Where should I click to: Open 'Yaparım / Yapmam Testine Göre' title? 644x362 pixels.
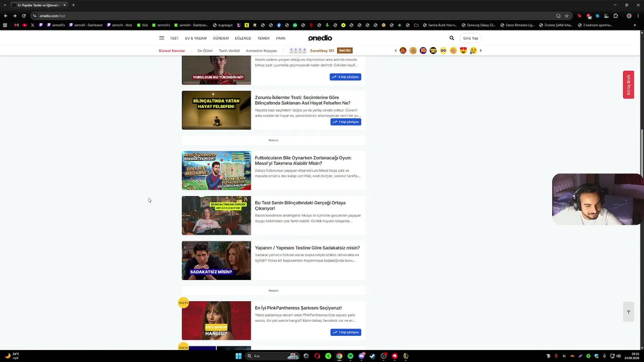(x=307, y=248)
